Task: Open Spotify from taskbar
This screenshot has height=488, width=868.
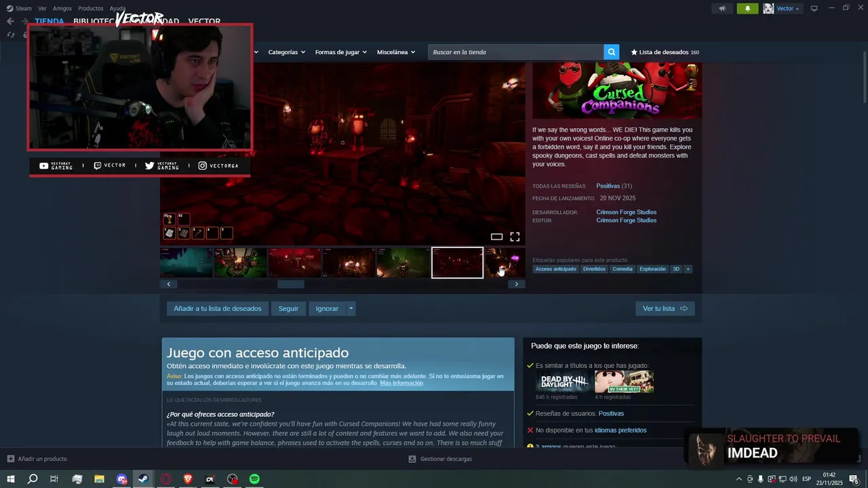Action: [x=254, y=479]
